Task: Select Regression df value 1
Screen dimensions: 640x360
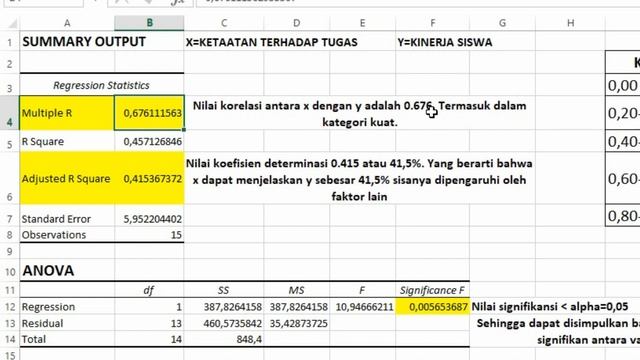Action: 149,307
